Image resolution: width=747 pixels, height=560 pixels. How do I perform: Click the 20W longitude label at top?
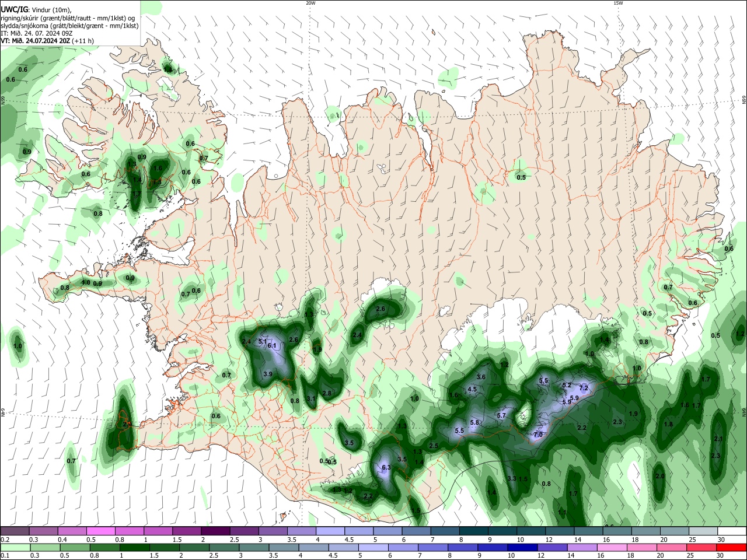pos(310,3)
